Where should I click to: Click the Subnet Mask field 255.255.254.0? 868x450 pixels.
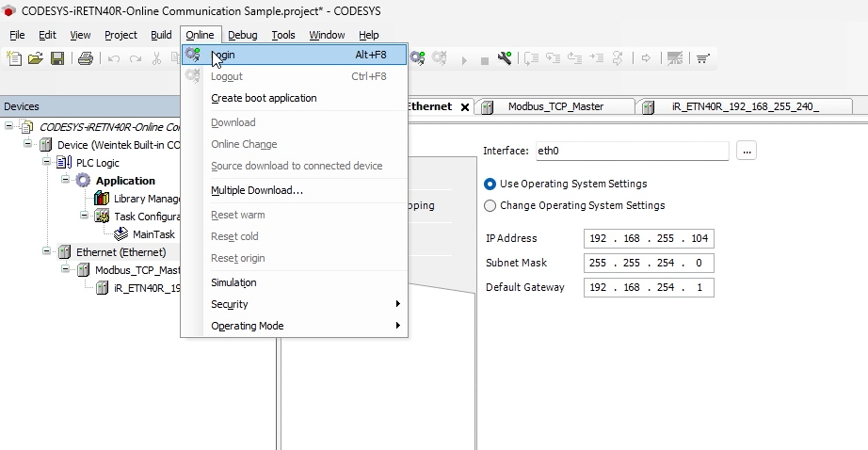tap(649, 263)
